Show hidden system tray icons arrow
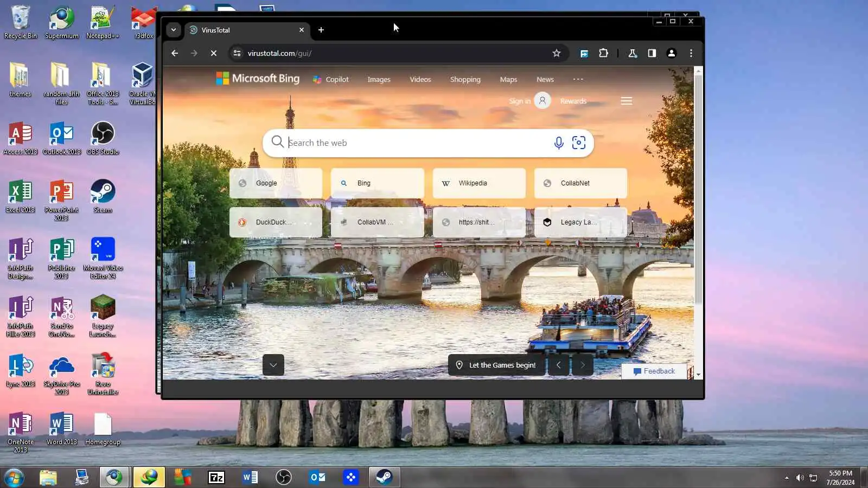 pyautogui.click(x=787, y=478)
